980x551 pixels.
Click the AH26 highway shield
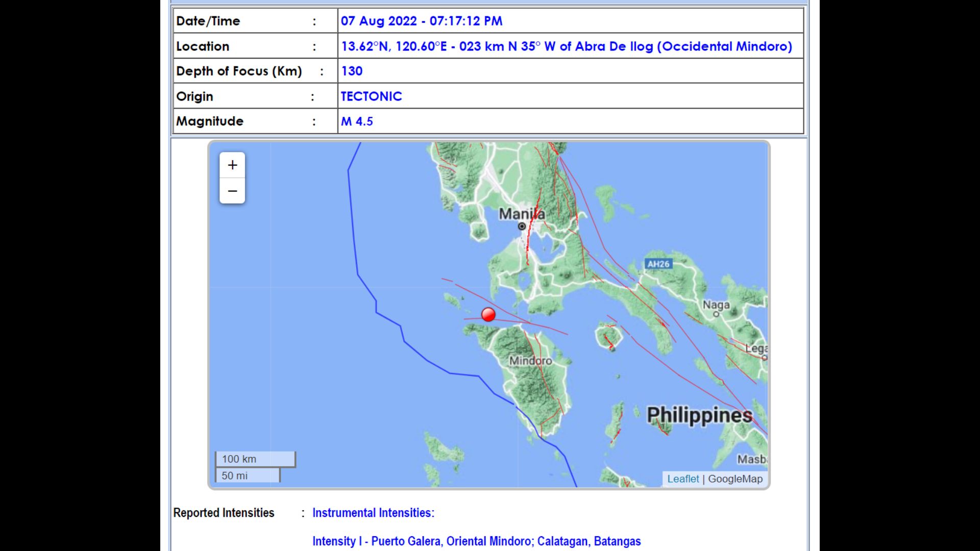pos(658,264)
